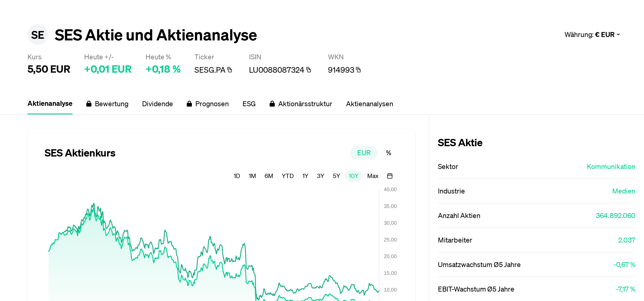Switch chart display to percent
644x301 pixels.
tap(389, 153)
